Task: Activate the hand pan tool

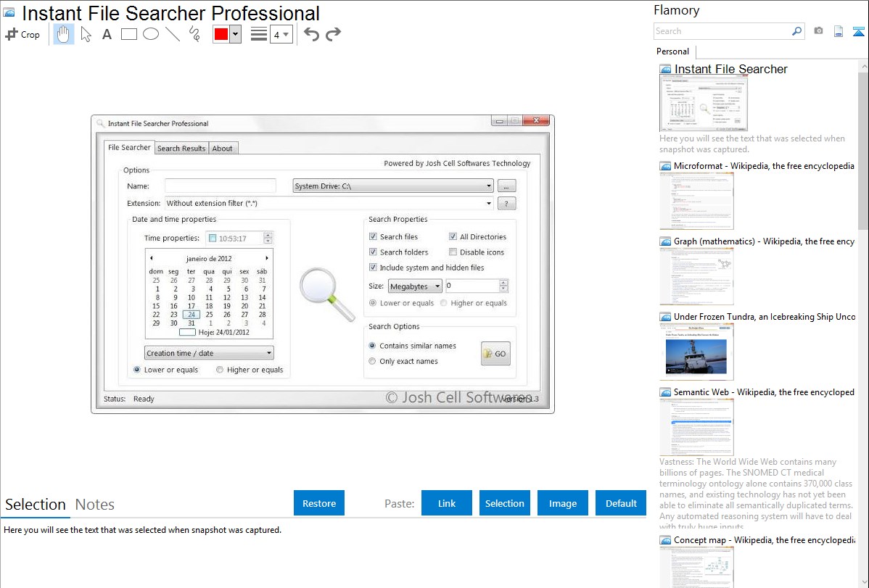Action: (x=64, y=34)
